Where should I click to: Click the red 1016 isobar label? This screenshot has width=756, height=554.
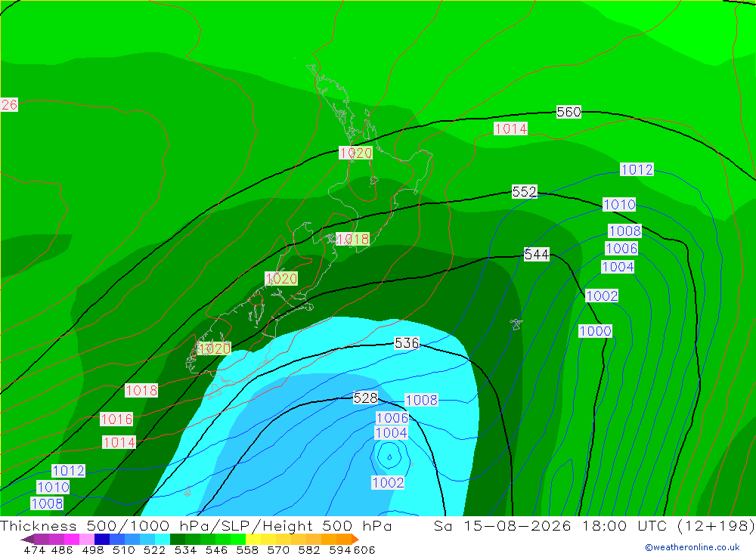[116, 419]
